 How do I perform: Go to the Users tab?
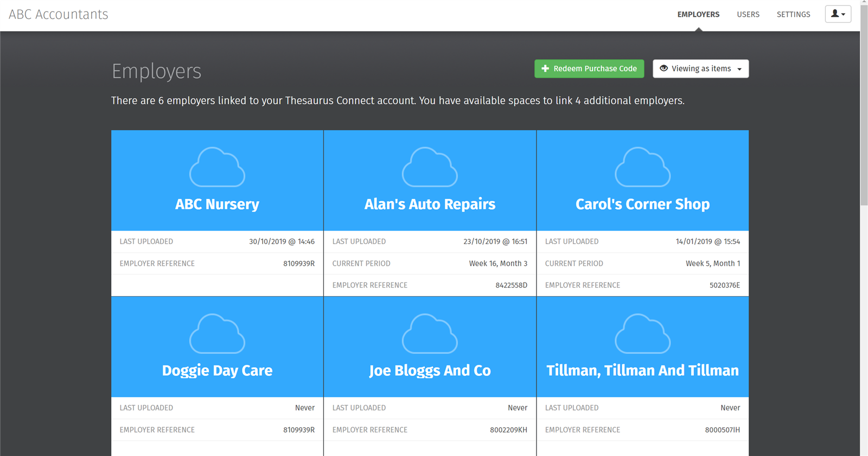[748, 15]
